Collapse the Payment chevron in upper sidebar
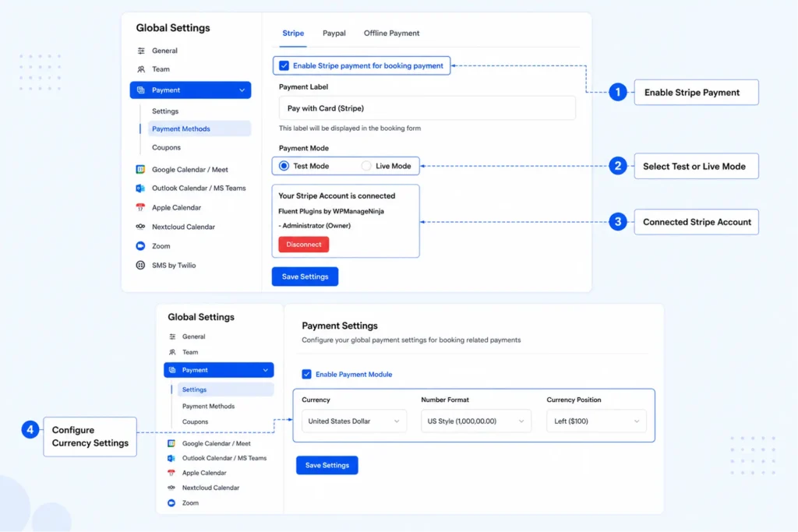The width and height of the screenshot is (798, 532). 242,90
